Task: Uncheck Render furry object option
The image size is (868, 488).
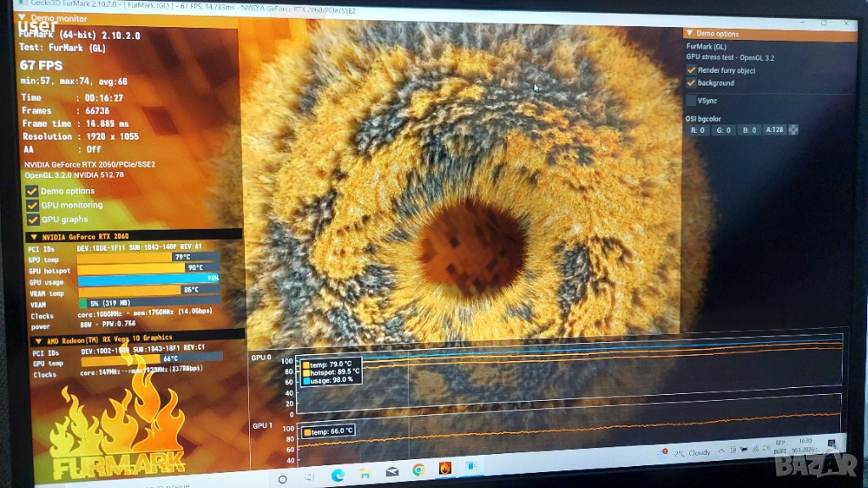Action: [691, 70]
